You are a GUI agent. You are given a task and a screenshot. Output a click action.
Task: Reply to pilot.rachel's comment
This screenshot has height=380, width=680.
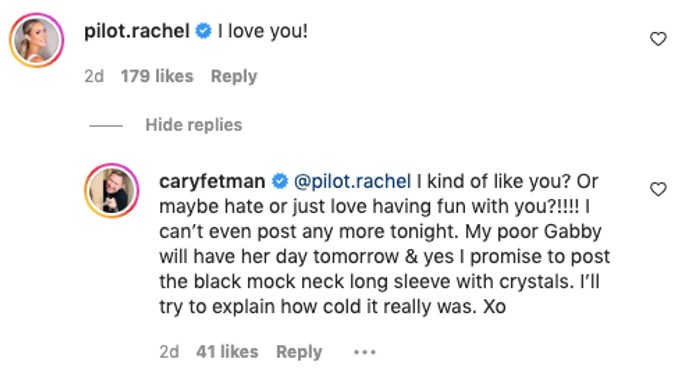(x=234, y=77)
